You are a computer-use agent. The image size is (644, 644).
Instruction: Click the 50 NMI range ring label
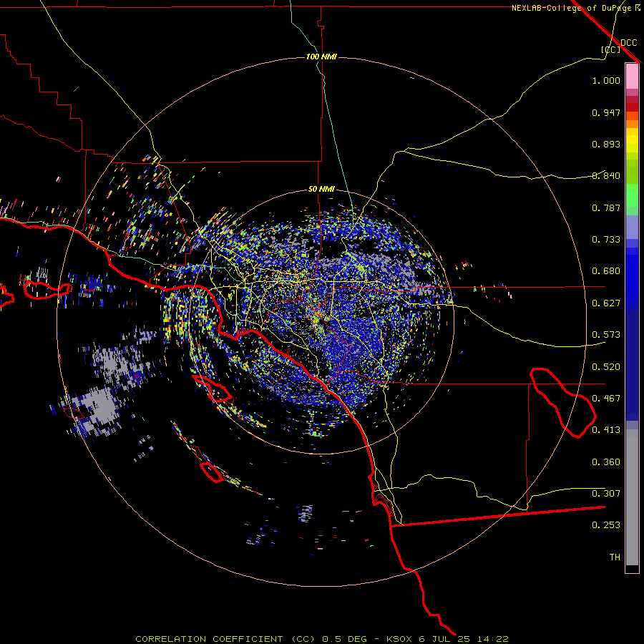(321, 190)
